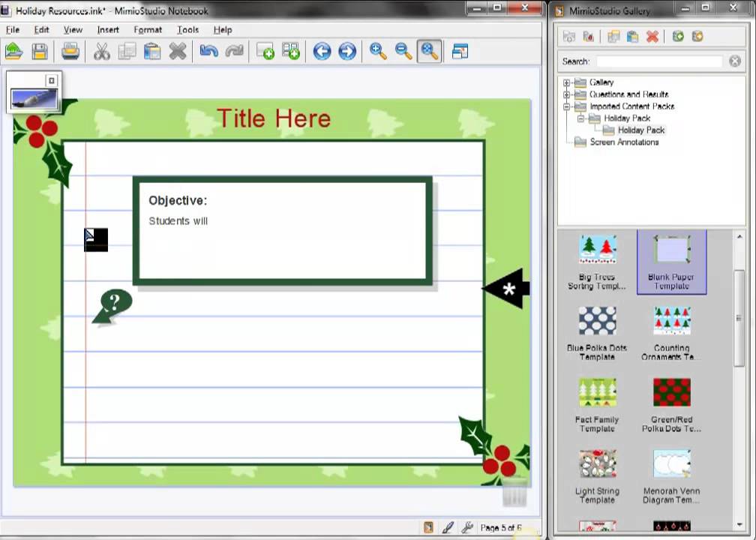Click the black asterisk arrow tab
The height and width of the screenshot is (540, 756).
pos(506,289)
